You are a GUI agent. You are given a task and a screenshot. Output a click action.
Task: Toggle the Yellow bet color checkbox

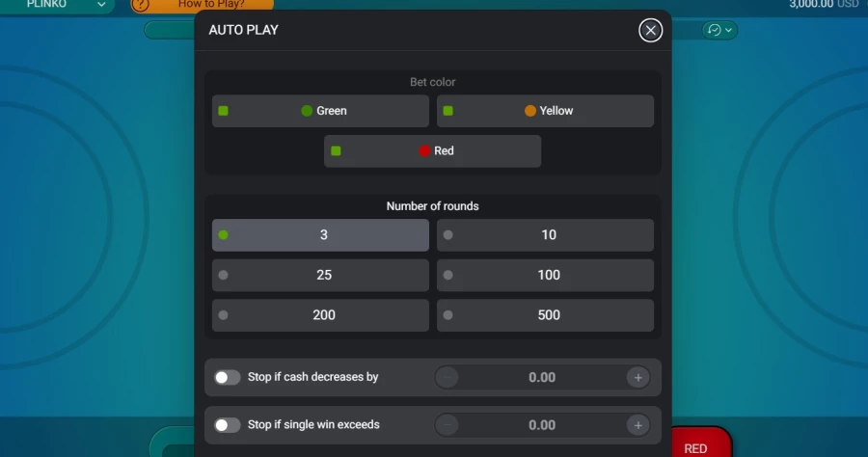(448, 111)
